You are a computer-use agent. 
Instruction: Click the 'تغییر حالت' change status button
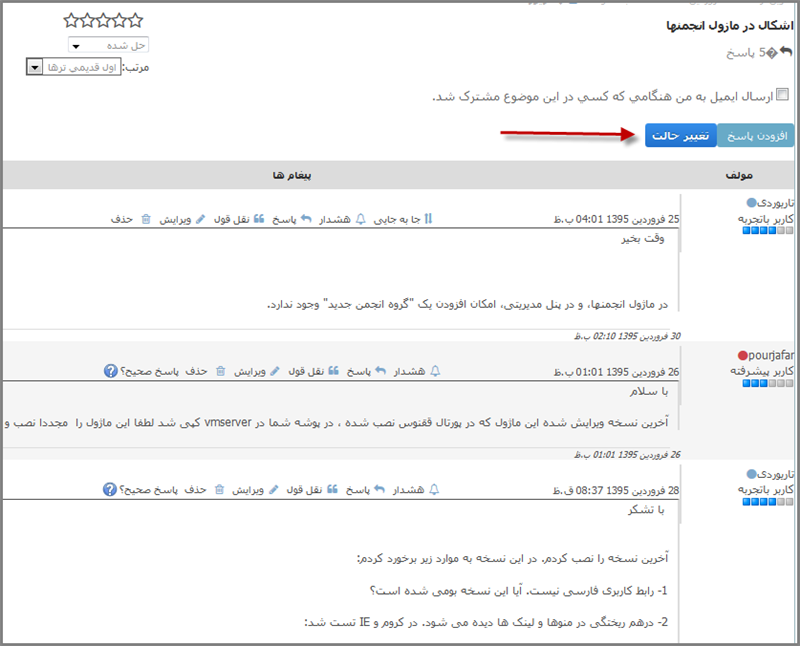680,135
